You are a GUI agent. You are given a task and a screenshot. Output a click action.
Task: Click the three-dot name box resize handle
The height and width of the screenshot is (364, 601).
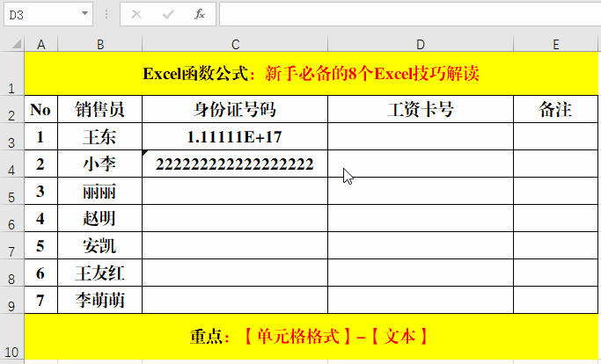106,14
